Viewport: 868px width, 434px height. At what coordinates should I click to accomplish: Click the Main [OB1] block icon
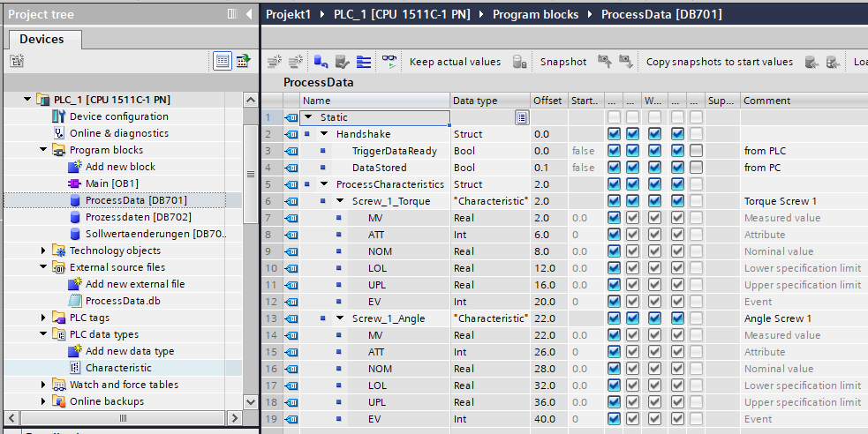pos(75,183)
